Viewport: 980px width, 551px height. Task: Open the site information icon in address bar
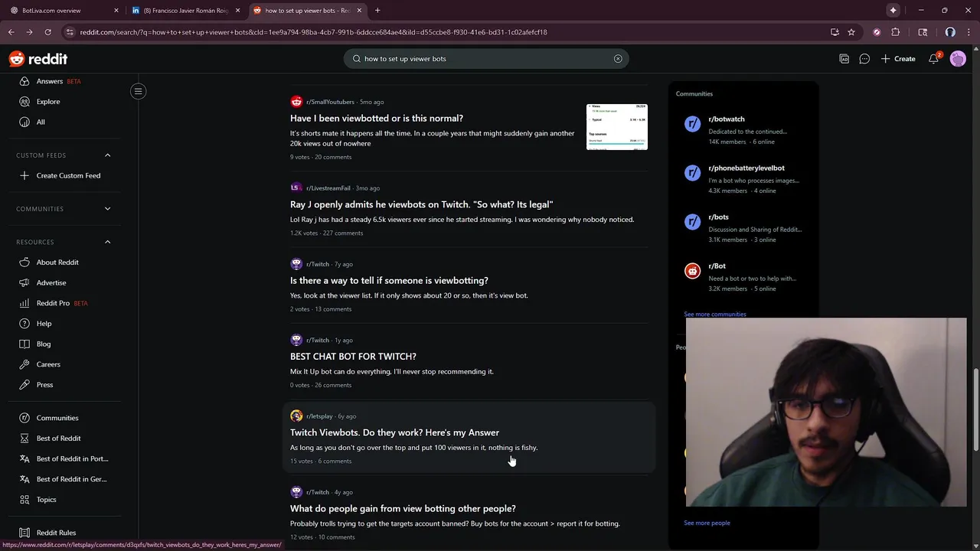(x=70, y=32)
